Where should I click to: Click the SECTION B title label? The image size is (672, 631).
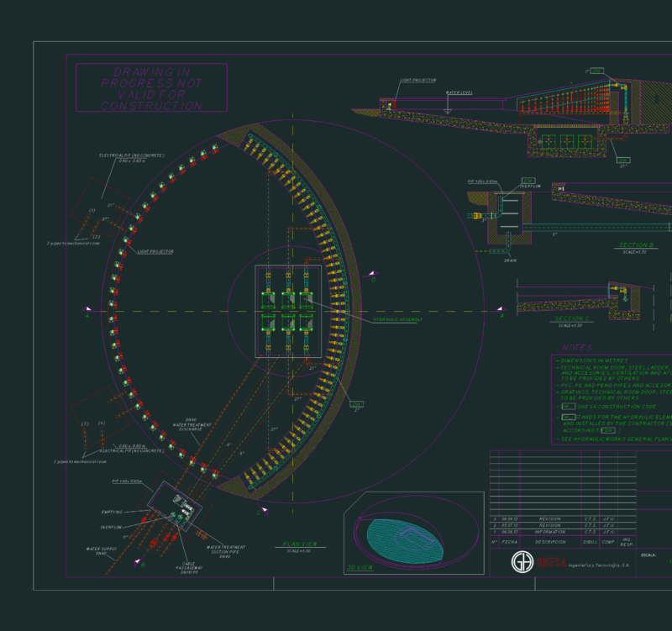tap(636, 245)
